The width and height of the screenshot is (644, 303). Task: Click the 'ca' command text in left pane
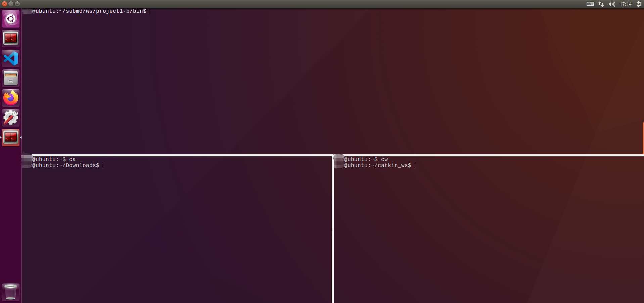coord(73,159)
